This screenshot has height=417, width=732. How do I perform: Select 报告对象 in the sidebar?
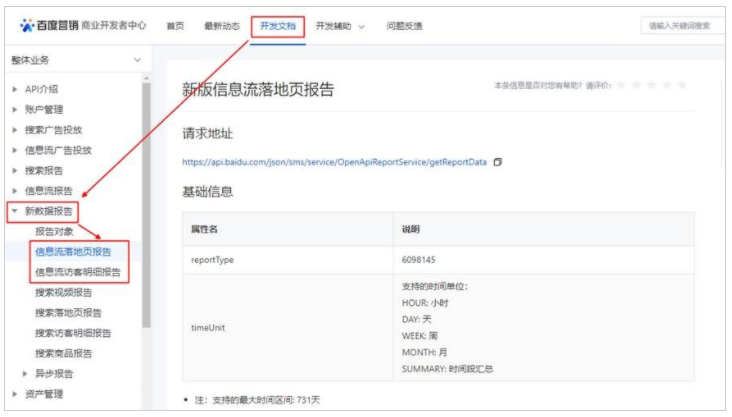coord(54,231)
